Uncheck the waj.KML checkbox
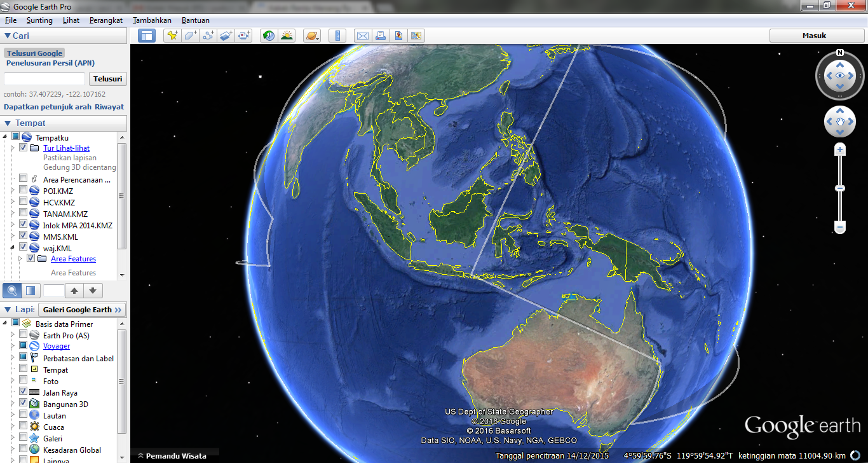 click(24, 247)
